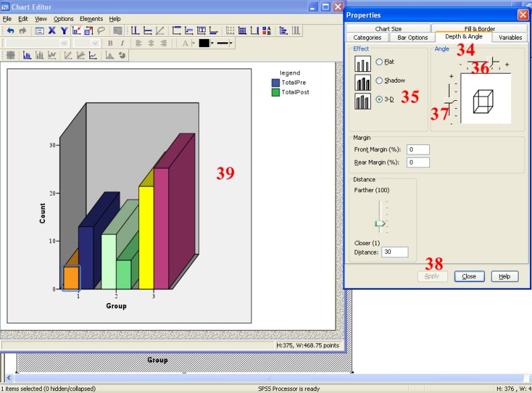Add a Y axis reference line
This screenshot has width=532, height=393.
pos(148,31)
